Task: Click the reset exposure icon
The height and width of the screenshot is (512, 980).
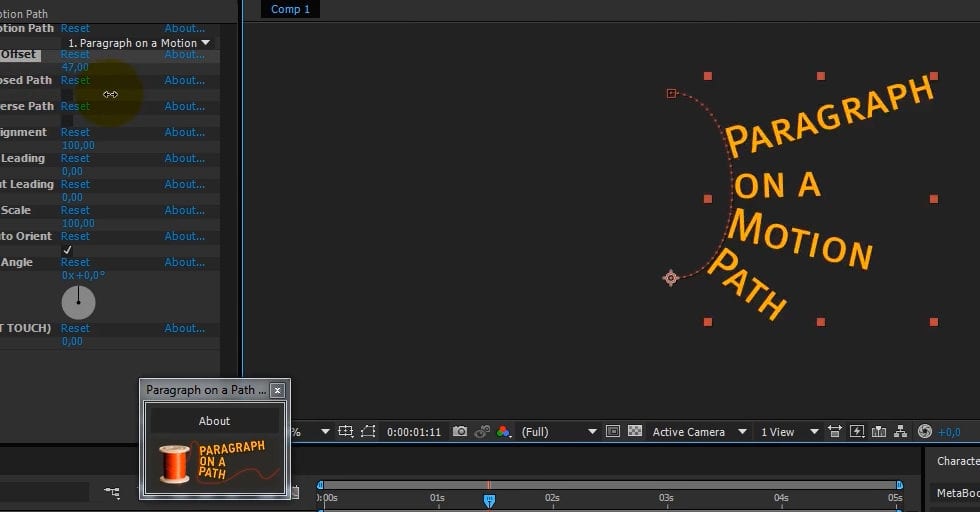Action: pos(925,432)
